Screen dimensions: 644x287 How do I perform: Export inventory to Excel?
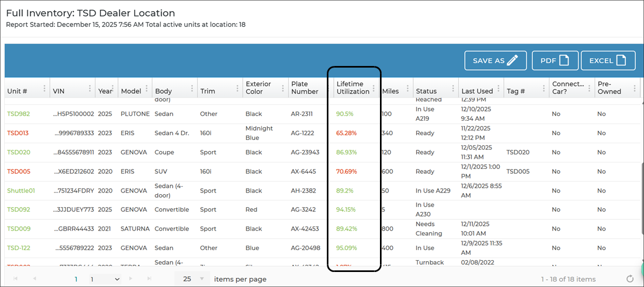(x=608, y=61)
